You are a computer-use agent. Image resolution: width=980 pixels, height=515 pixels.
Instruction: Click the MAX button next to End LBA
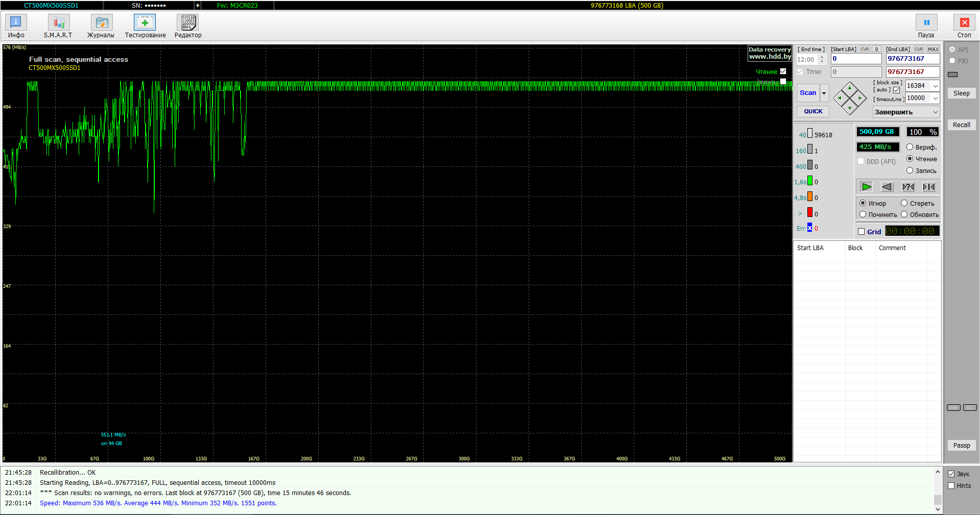tap(934, 50)
